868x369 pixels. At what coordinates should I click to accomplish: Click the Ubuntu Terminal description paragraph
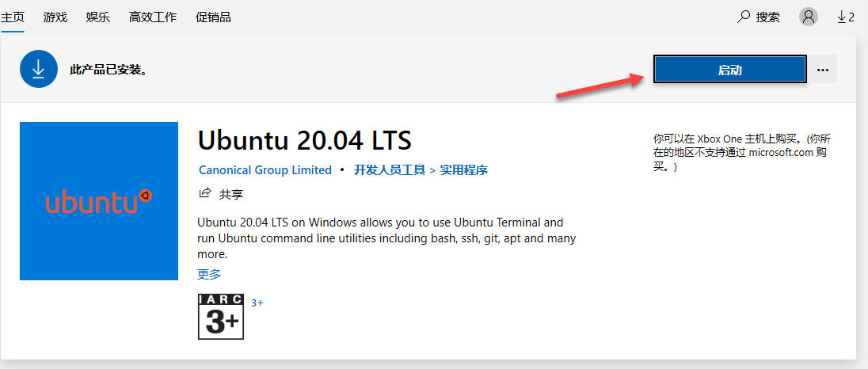386,238
